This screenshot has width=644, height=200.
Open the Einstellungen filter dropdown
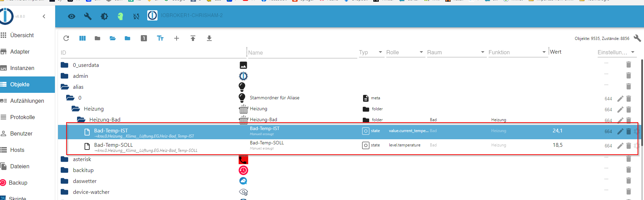[617, 52]
